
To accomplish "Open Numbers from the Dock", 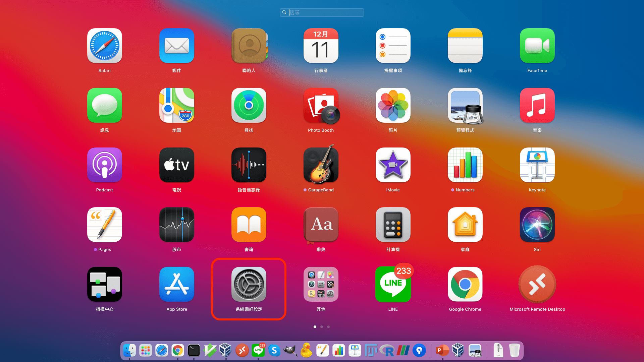I will (339, 351).
